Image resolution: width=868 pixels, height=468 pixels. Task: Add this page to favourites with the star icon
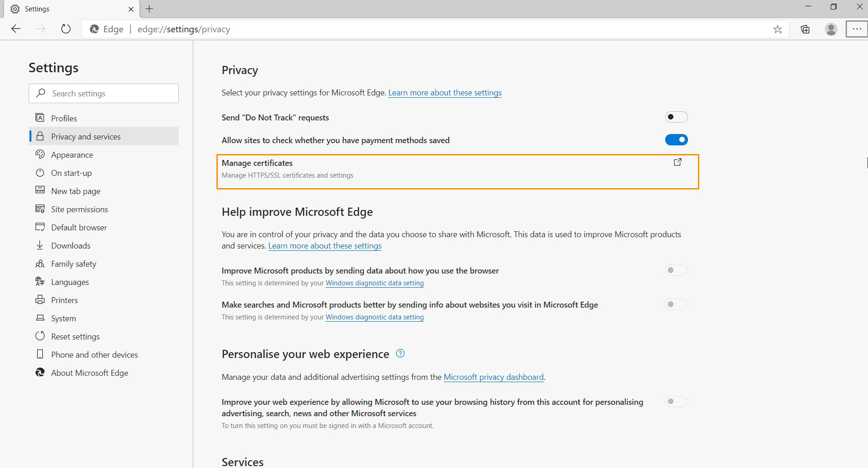pyautogui.click(x=778, y=30)
